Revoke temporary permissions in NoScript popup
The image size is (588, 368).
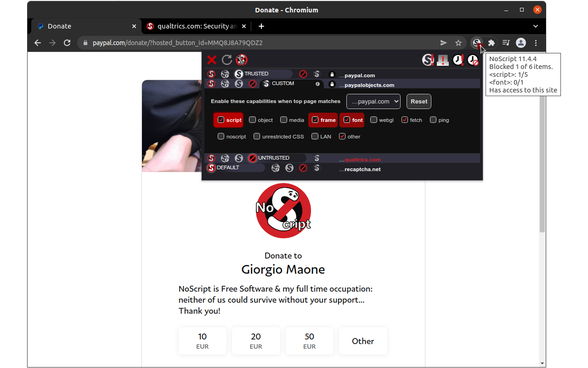(x=473, y=60)
